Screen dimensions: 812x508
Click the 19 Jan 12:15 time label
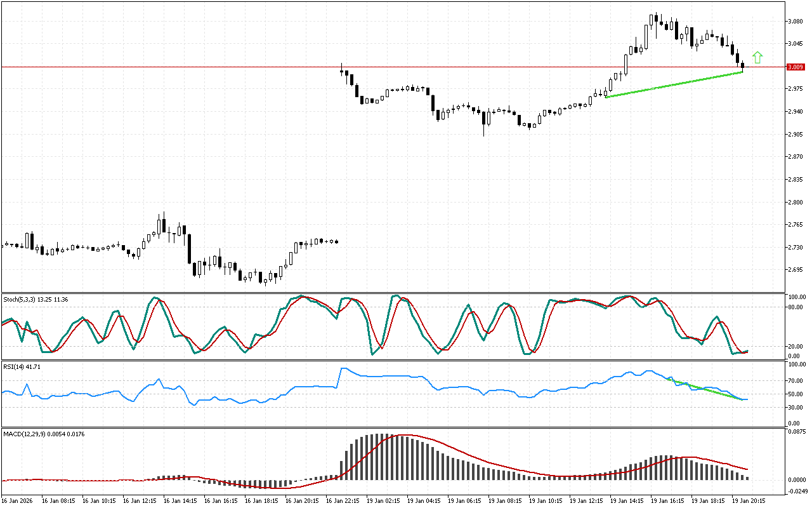587,501
